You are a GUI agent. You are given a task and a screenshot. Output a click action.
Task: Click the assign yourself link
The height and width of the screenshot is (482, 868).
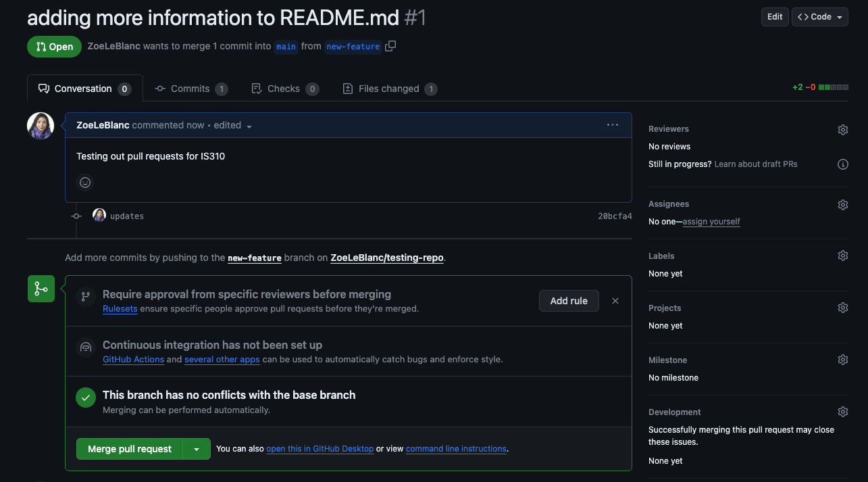711,222
